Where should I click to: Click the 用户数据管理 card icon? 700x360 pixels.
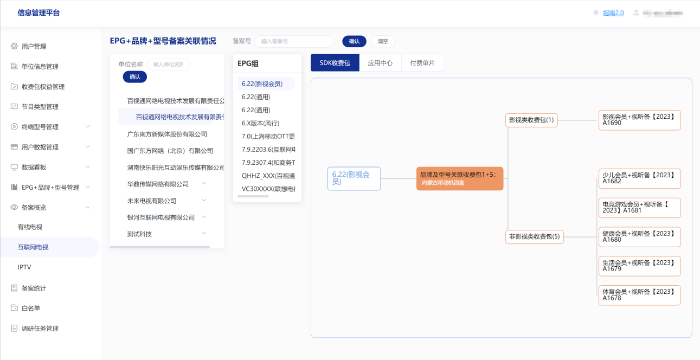point(14,147)
